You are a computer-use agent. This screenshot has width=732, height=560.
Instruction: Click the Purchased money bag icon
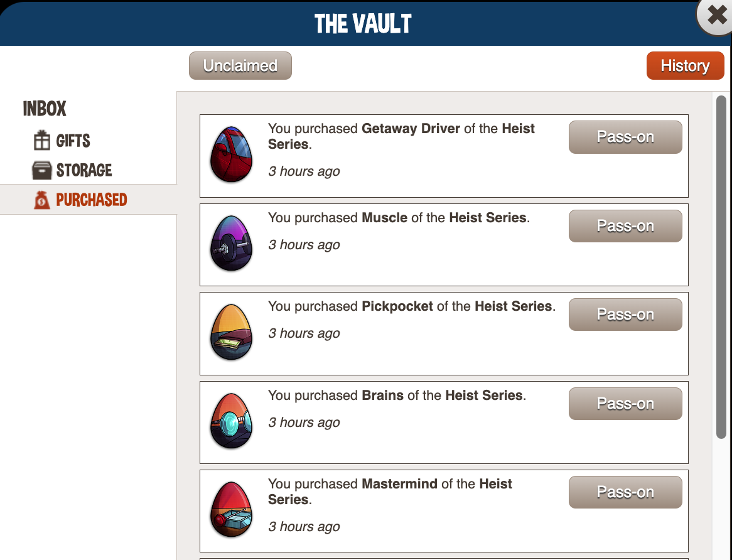point(41,200)
